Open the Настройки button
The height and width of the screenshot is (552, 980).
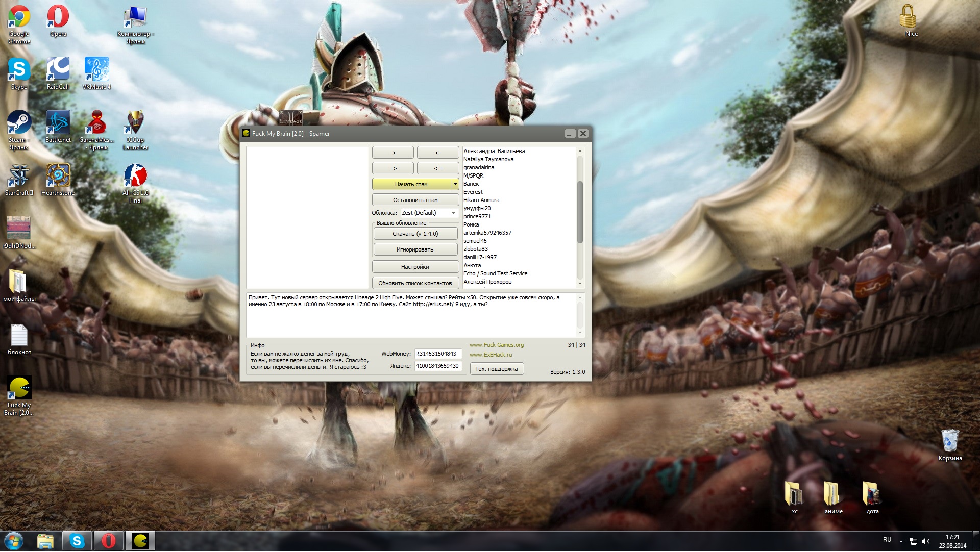tap(415, 267)
